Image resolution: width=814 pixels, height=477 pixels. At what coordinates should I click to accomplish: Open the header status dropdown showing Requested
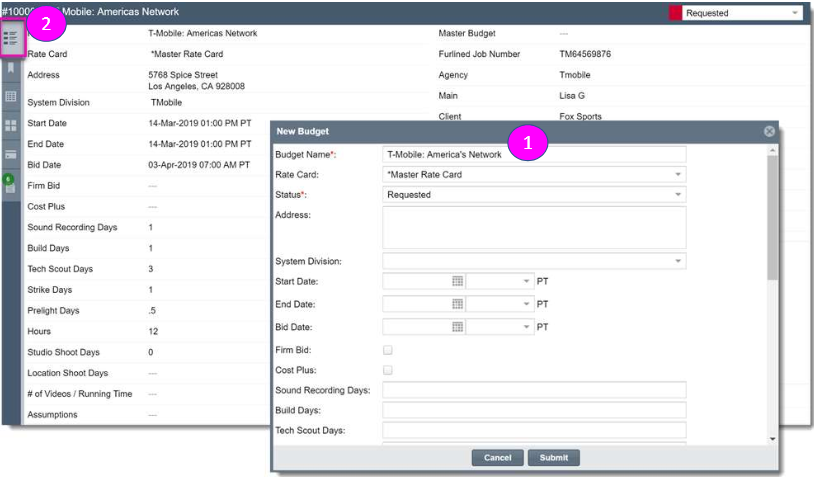coord(742,13)
